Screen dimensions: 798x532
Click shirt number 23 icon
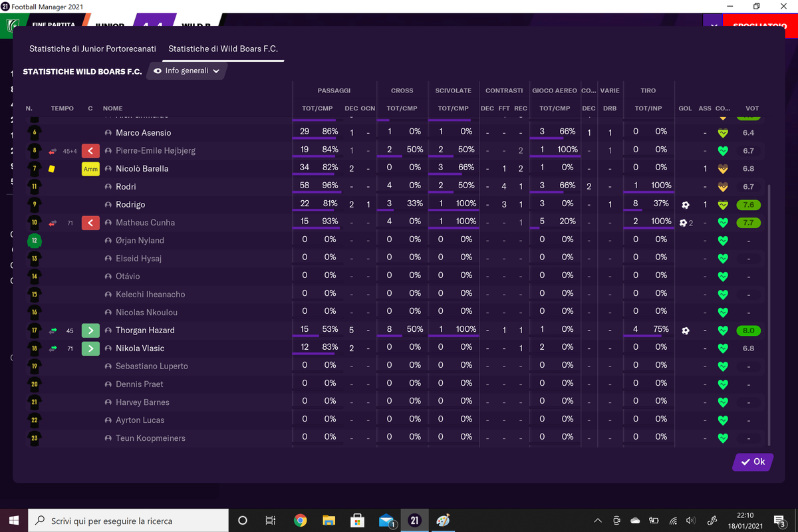coord(35,438)
